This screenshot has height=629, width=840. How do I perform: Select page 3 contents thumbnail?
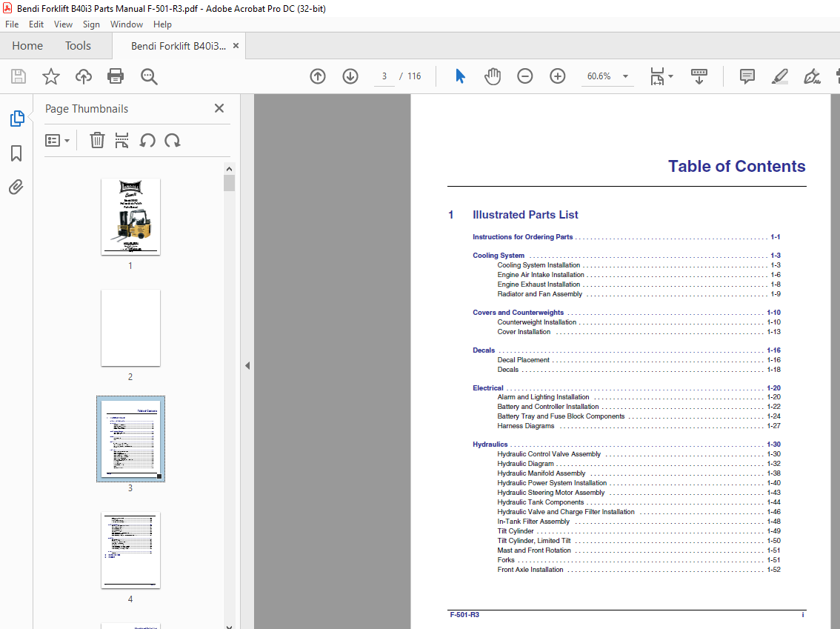tap(130, 439)
